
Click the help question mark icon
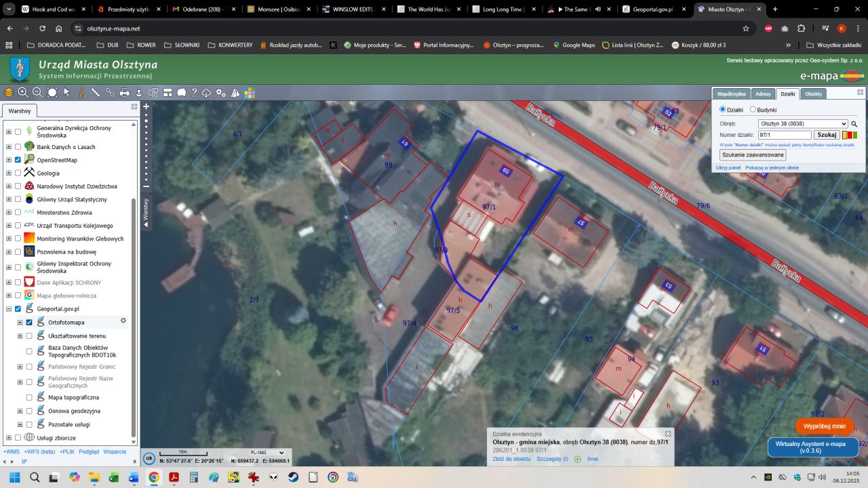click(194, 93)
